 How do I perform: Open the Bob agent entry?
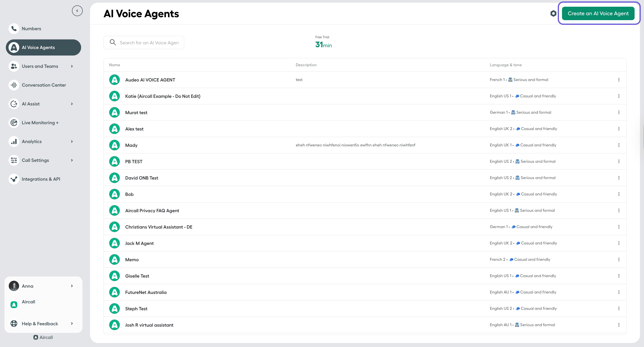pos(129,194)
